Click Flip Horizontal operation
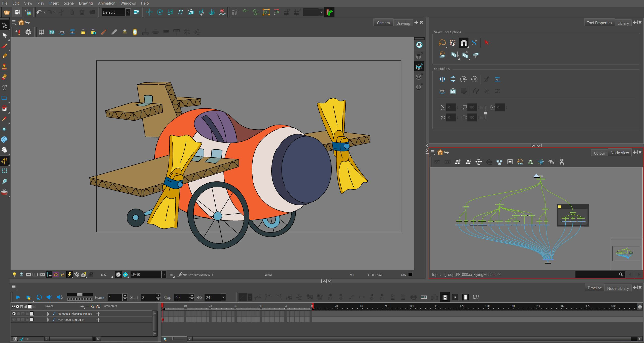 (442, 79)
